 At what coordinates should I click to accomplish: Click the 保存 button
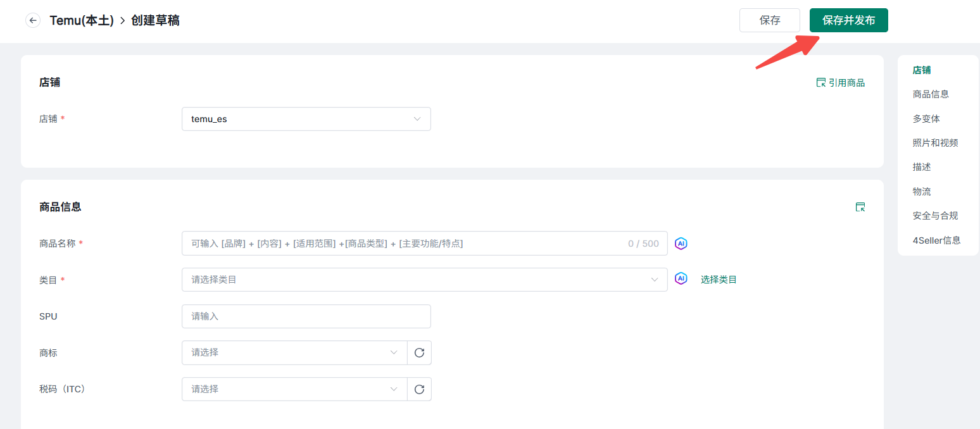(x=769, y=20)
